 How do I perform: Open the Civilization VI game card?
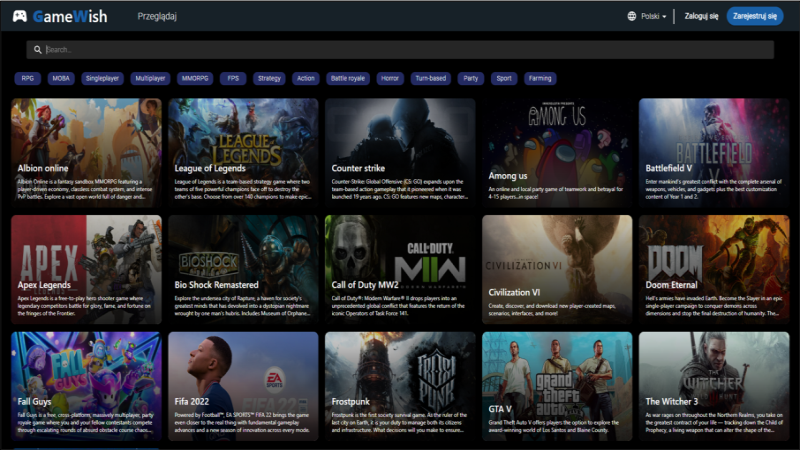[557, 269]
